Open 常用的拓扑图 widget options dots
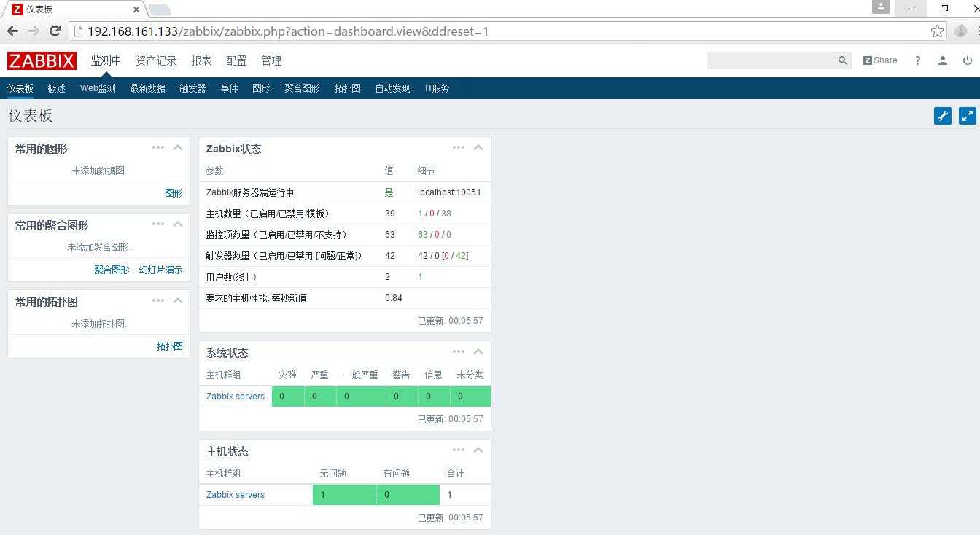 158,300
